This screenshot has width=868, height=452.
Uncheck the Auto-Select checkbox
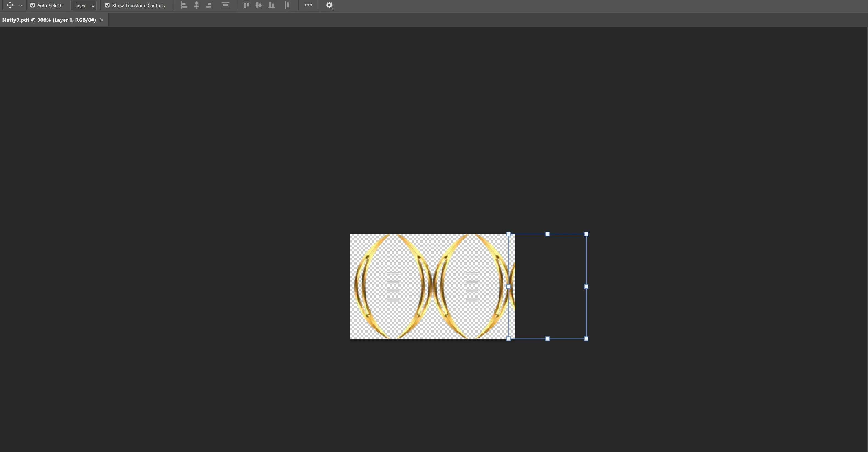coord(33,6)
